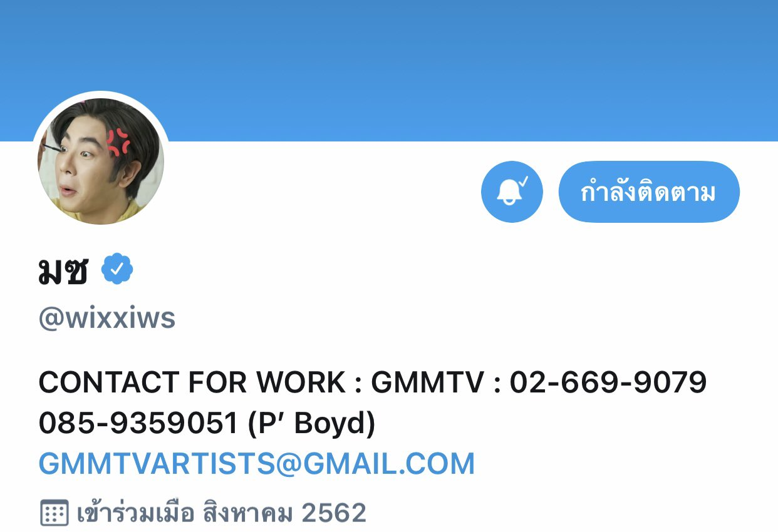Open the profile avatar photo
The width and height of the screenshot is (778, 532).
101,161
